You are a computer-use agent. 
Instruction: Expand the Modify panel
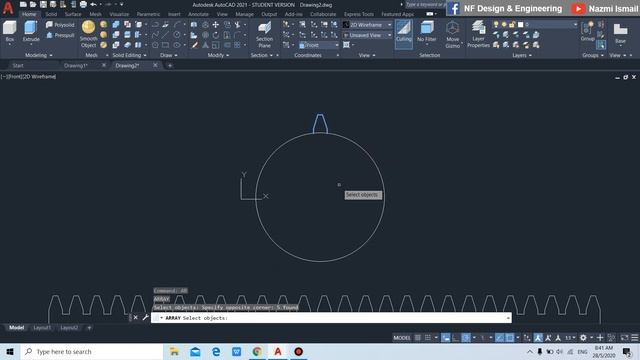click(218, 55)
